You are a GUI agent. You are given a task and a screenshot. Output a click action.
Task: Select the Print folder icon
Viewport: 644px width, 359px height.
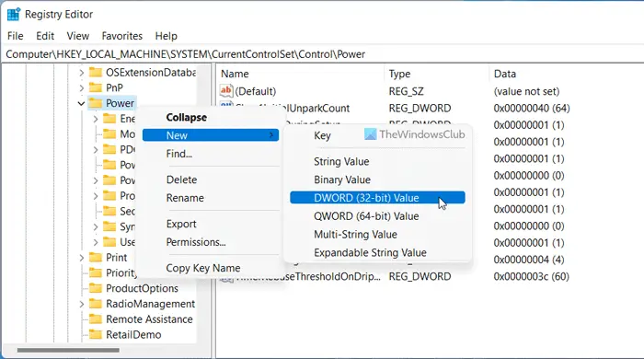pyautogui.click(x=96, y=258)
